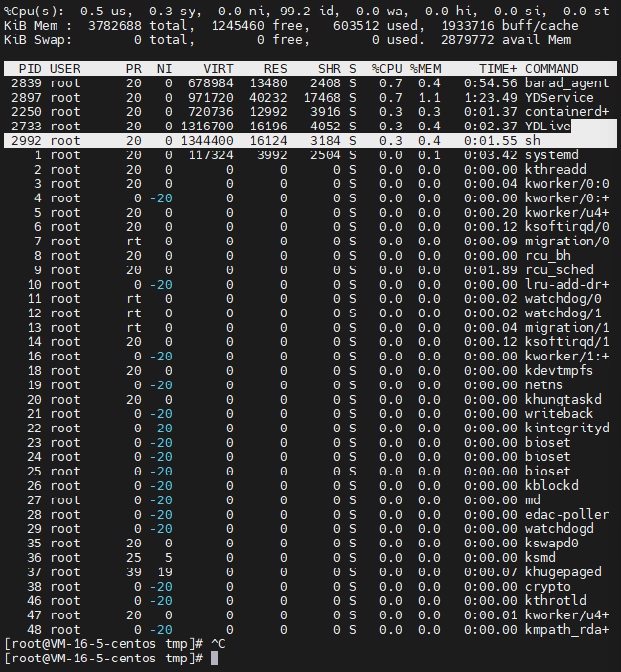Image resolution: width=621 pixels, height=672 pixels.
Task: Click the kthrotld command
Action: click(556, 600)
